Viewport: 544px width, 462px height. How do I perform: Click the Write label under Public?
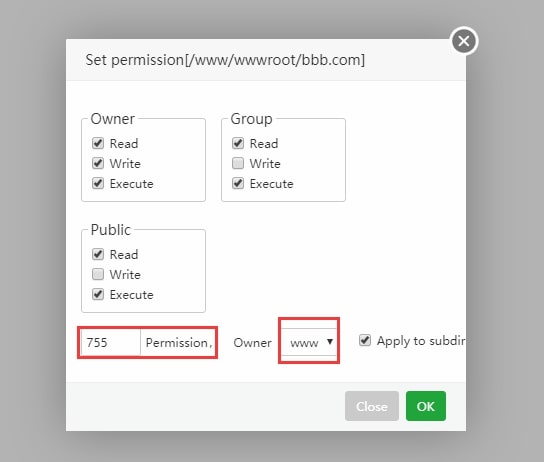(125, 274)
